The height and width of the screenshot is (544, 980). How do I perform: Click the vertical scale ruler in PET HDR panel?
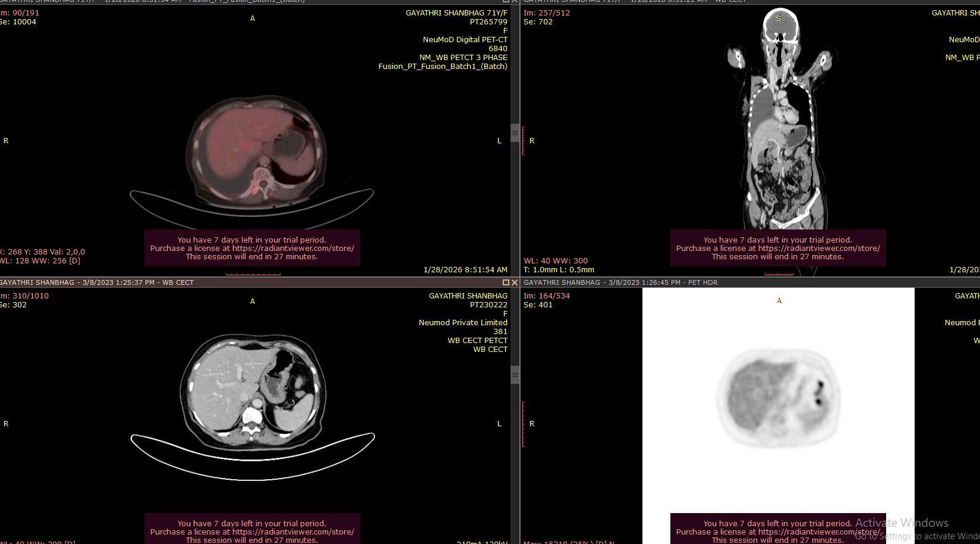523,424
